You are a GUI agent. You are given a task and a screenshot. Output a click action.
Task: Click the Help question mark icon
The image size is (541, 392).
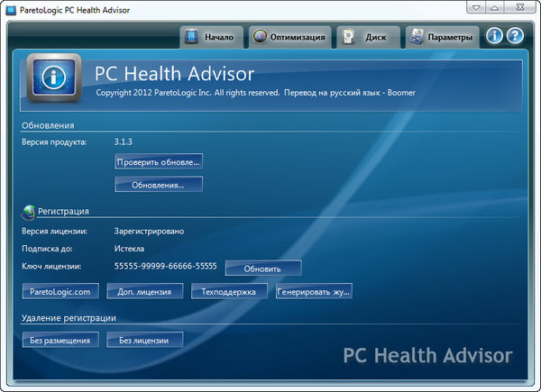click(515, 37)
